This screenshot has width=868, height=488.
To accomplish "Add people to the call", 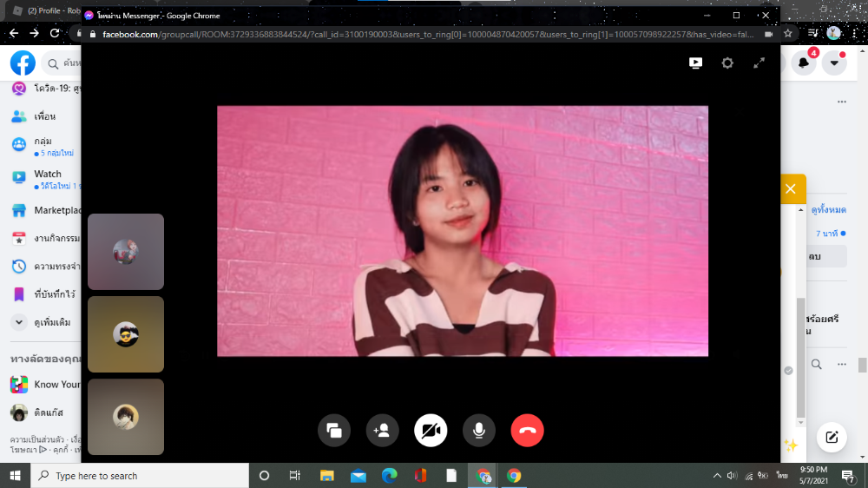I will pos(382,430).
